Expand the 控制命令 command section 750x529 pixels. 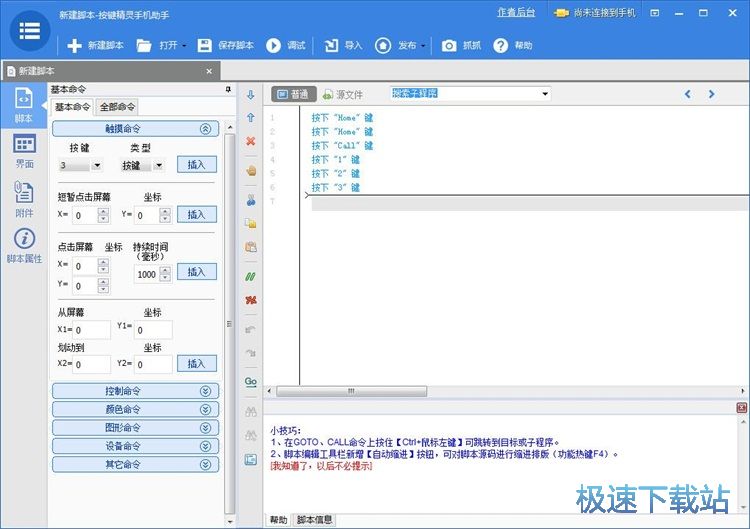[135, 391]
